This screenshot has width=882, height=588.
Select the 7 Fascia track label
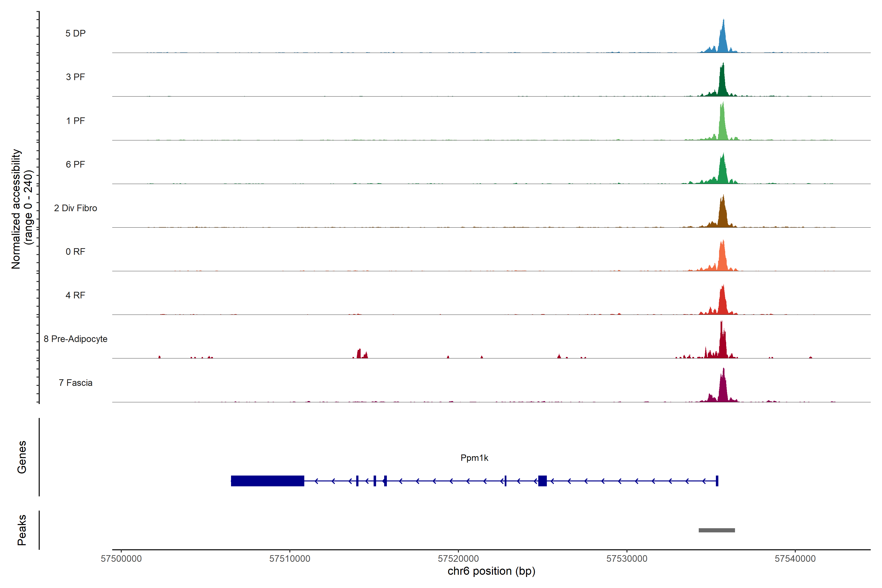pyautogui.click(x=75, y=382)
